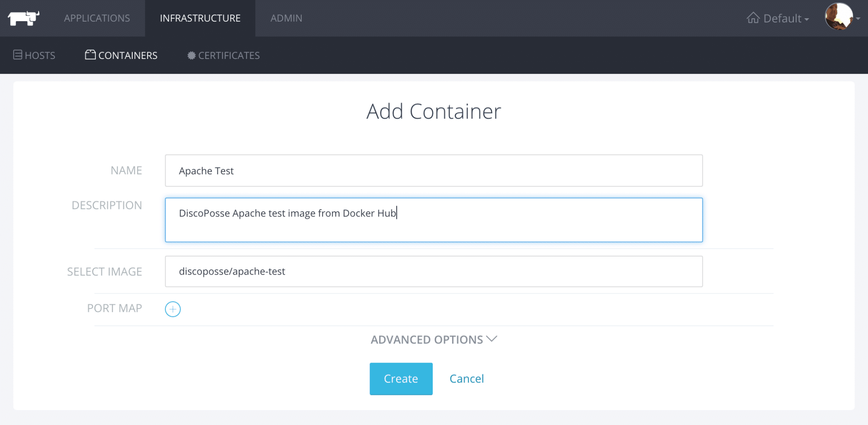Add a port map with plus icon

[x=172, y=309]
